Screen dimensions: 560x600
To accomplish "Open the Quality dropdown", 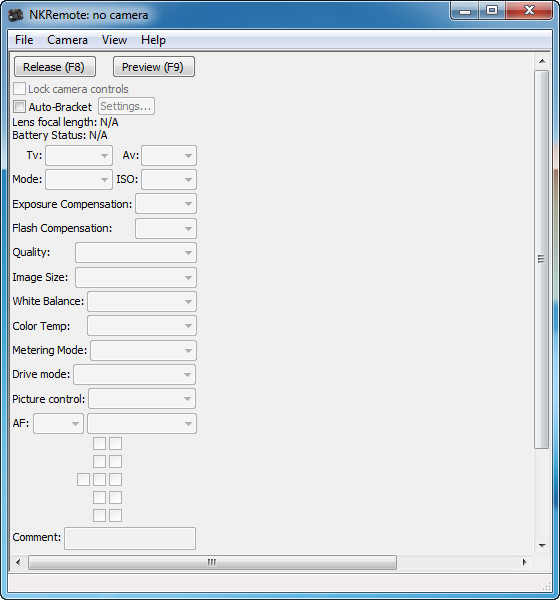I will coord(136,253).
